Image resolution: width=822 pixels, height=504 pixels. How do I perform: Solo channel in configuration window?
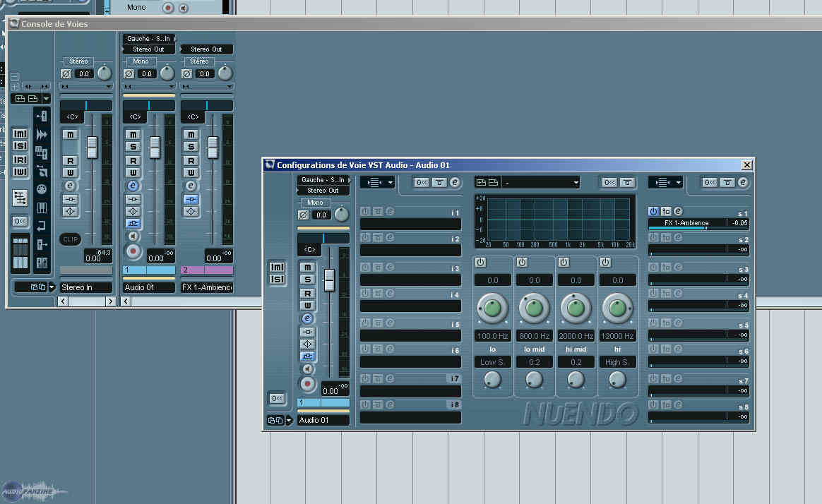tap(308, 280)
